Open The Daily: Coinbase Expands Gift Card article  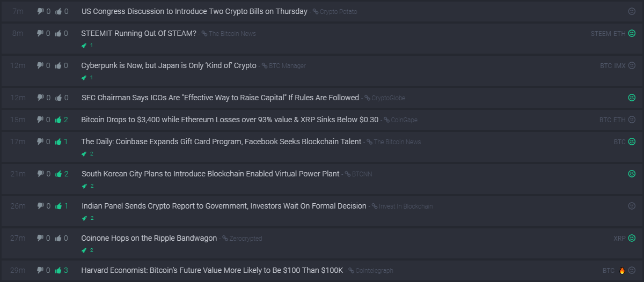[221, 142]
